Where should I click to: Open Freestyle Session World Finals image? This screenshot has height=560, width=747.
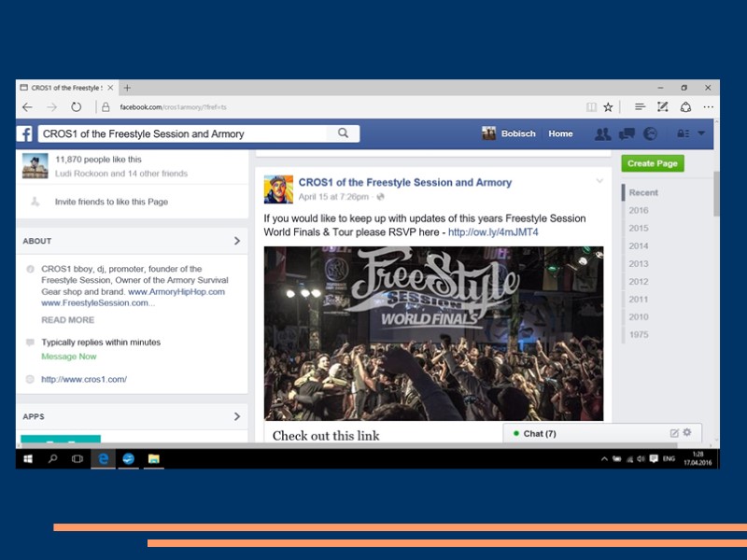coord(433,333)
